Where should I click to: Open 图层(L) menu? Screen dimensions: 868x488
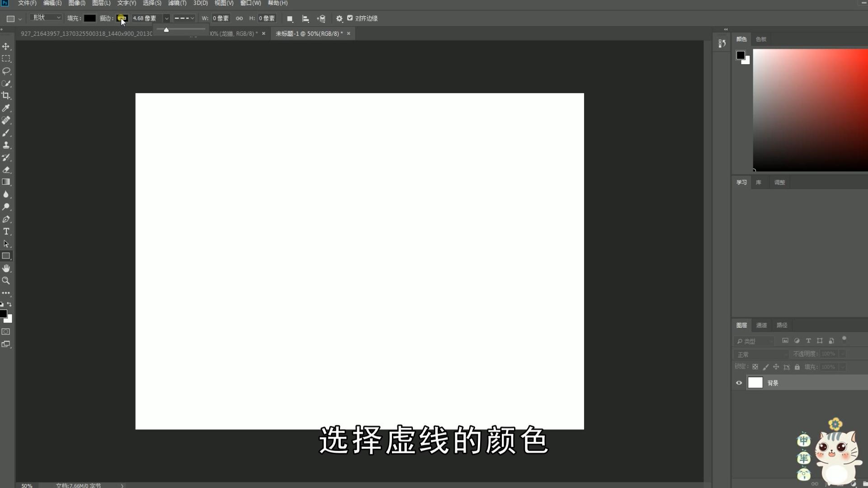click(x=101, y=3)
